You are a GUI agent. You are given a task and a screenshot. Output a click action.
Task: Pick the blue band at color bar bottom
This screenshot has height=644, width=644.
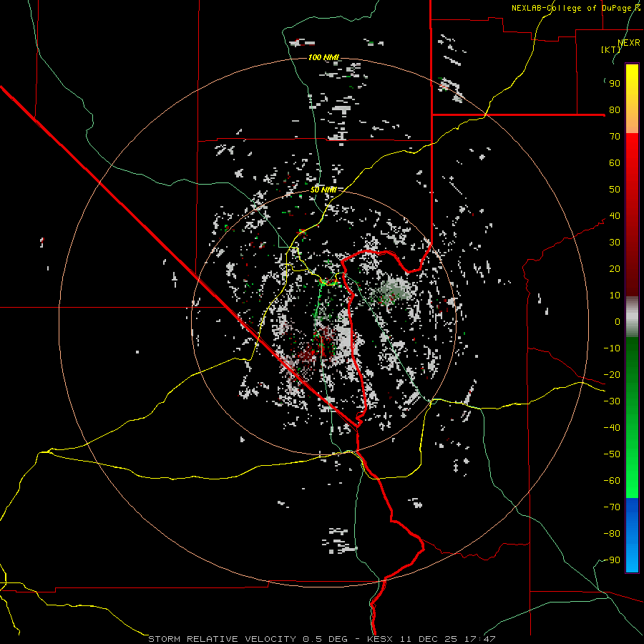pyautogui.click(x=632, y=535)
